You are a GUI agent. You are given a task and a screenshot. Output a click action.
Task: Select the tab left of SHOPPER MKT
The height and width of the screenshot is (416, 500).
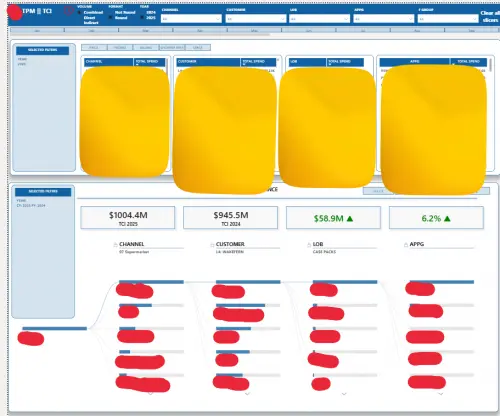[146, 48]
